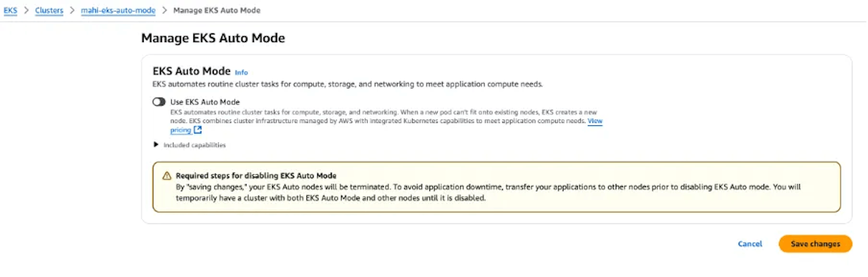This screenshot has width=868, height=277.
Task: Click the Info link beside EKS Auto Mode
Action: 241,72
